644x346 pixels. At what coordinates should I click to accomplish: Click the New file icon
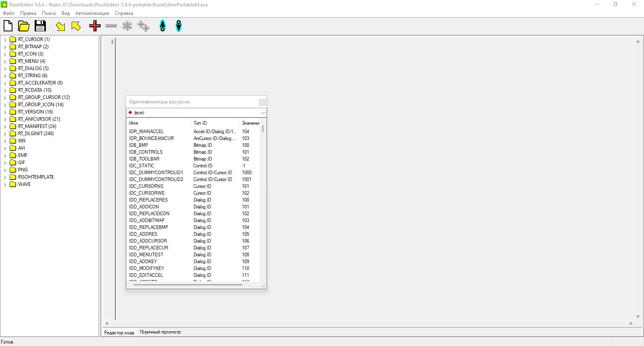[x=8, y=26]
